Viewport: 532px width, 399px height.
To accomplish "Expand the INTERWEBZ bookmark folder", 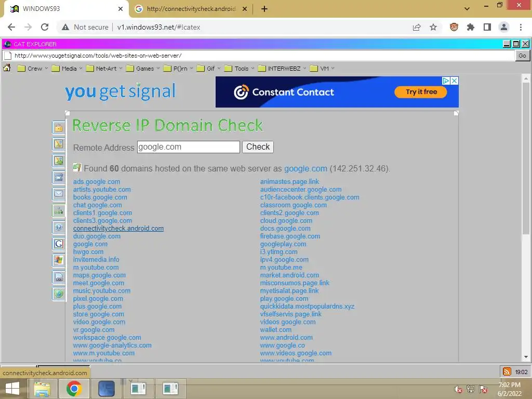I will tap(282, 69).
